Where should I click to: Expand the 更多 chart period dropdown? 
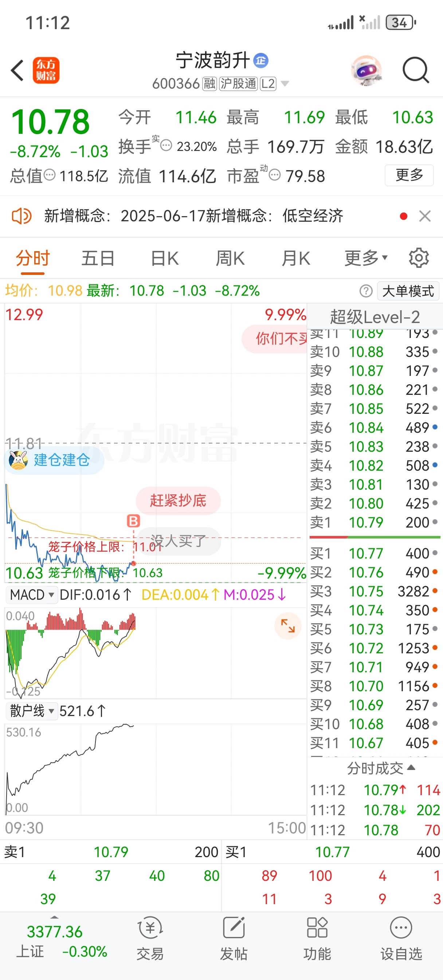click(366, 259)
